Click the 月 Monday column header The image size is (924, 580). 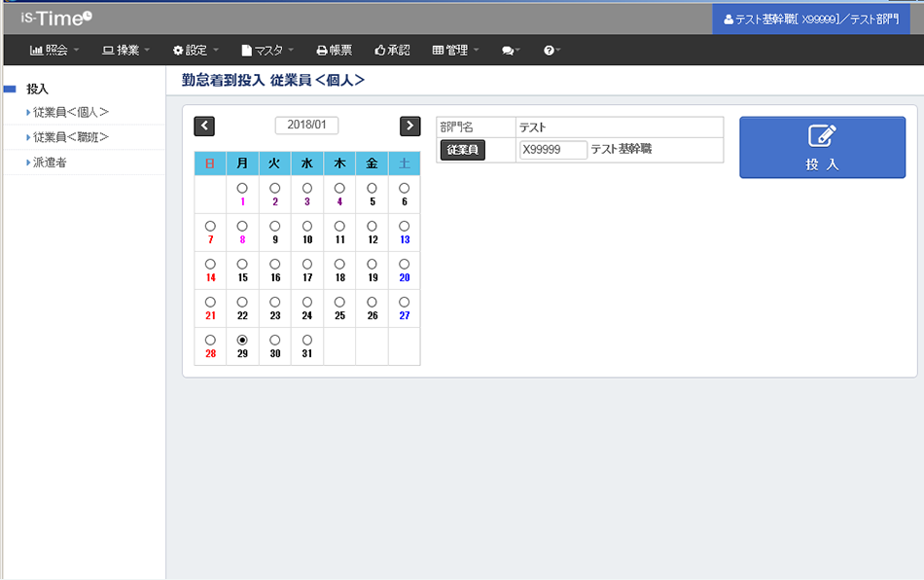tap(242, 163)
